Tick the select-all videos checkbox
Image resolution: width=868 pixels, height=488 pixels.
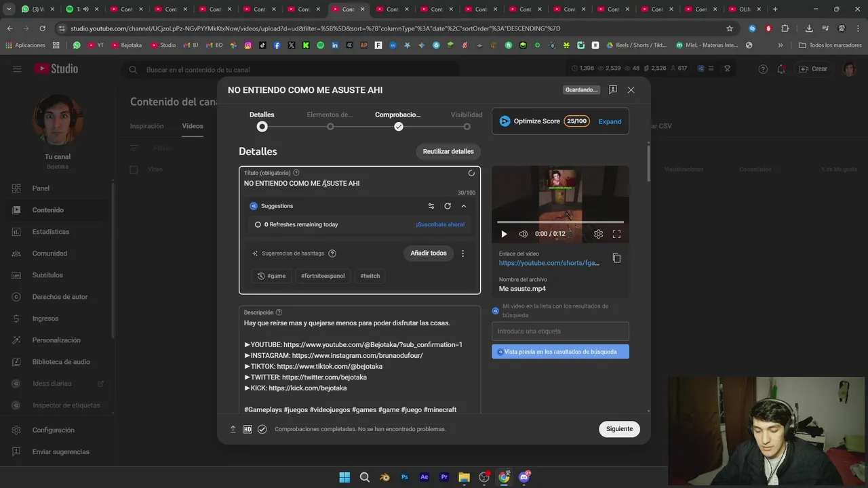click(134, 169)
